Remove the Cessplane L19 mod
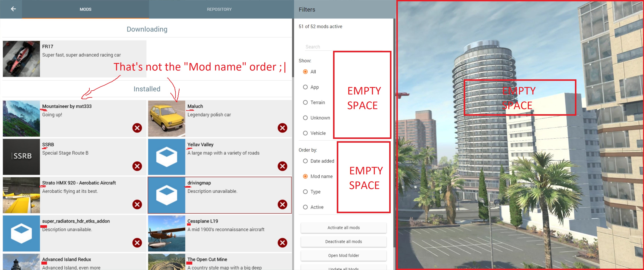This screenshot has width=644, height=270. (282, 243)
